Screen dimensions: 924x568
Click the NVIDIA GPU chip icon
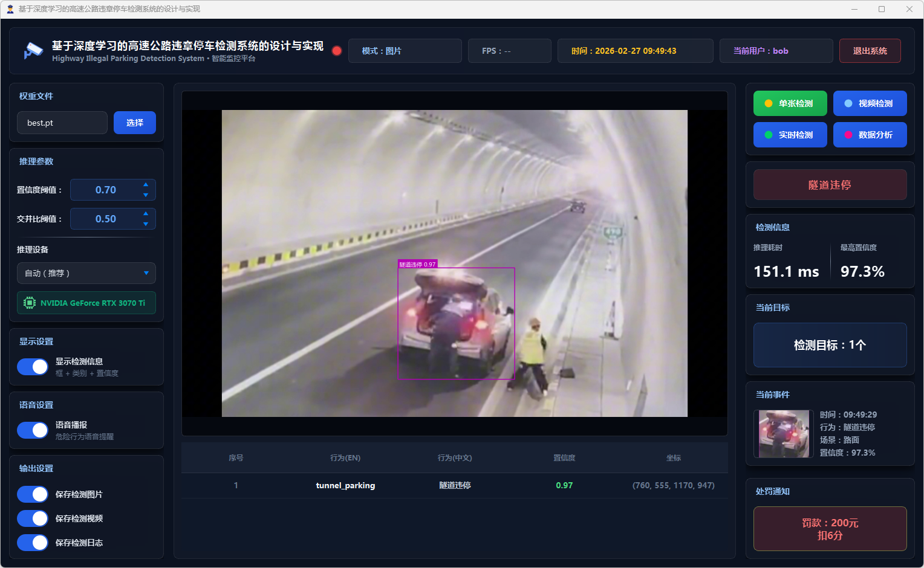(29, 303)
